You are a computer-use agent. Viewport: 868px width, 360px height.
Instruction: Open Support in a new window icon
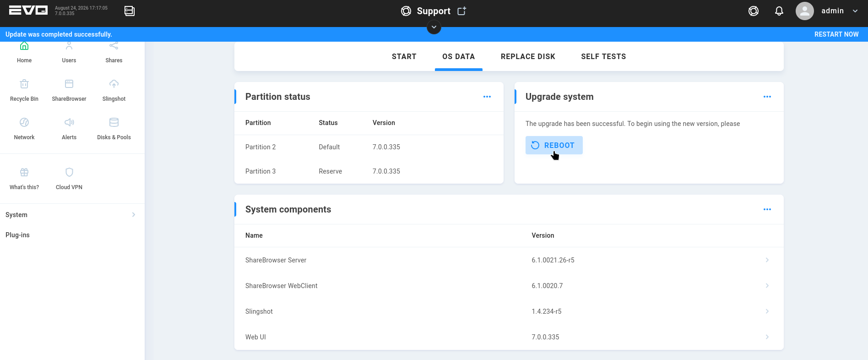pos(461,11)
